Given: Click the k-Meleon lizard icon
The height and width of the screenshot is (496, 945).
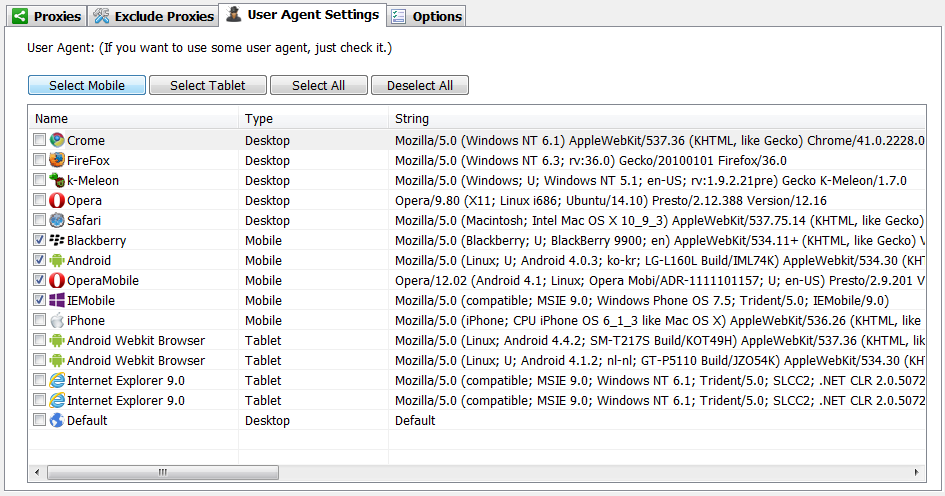Looking at the screenshot, I should [57, 180].
